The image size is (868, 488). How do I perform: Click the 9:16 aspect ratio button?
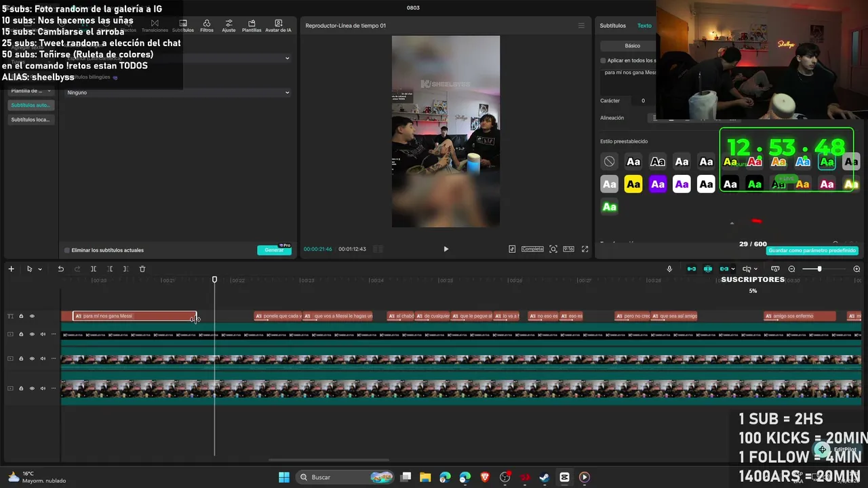pos(568,249)
